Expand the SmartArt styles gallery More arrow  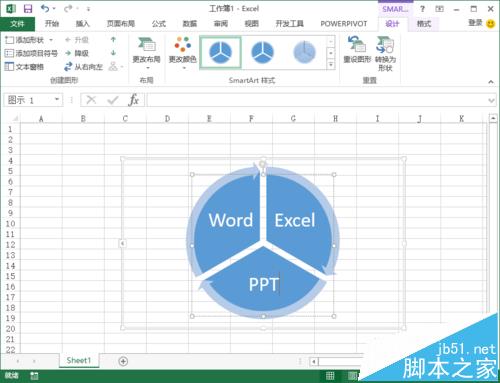point(331,65)
